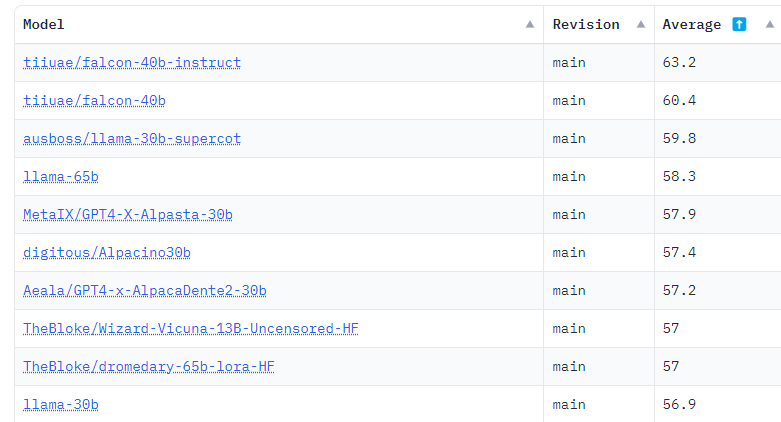Click the Model column sort arrow

coord(530,25)
